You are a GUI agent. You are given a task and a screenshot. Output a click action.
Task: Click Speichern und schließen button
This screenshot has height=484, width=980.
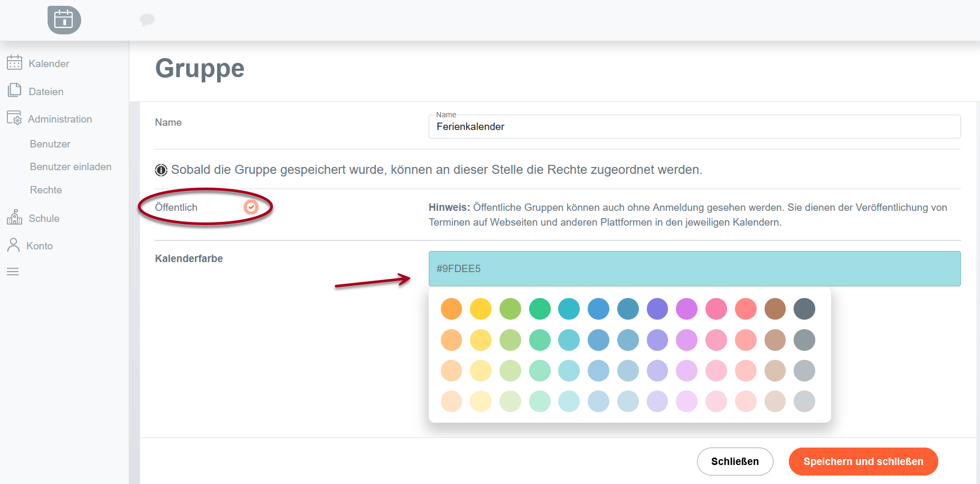[x=863, y=461]
